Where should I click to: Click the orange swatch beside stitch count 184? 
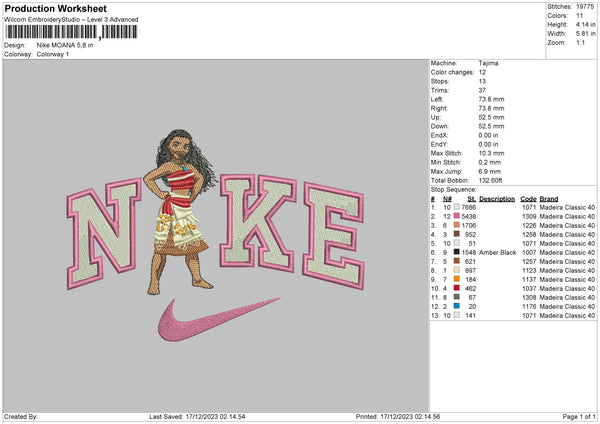[x=457, y=279]
